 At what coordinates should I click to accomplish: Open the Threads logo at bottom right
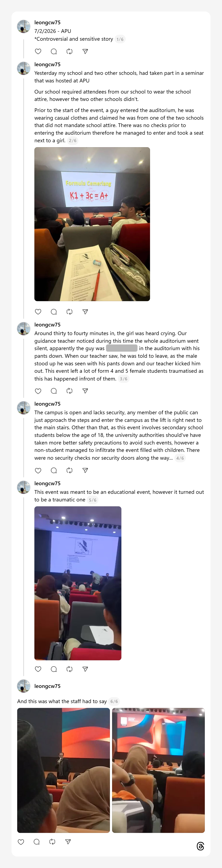click(200, 846)
